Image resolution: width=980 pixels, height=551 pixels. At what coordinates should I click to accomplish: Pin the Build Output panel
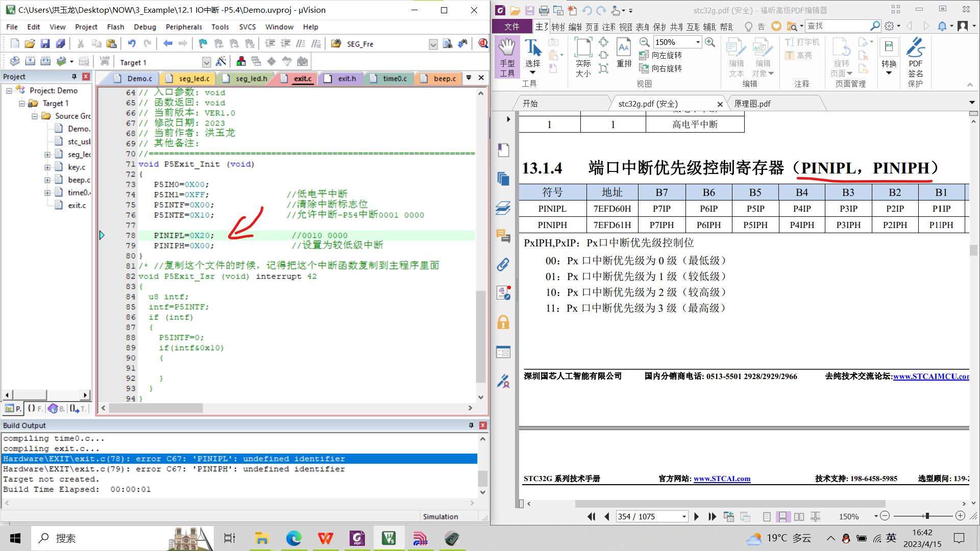point(471,425)
